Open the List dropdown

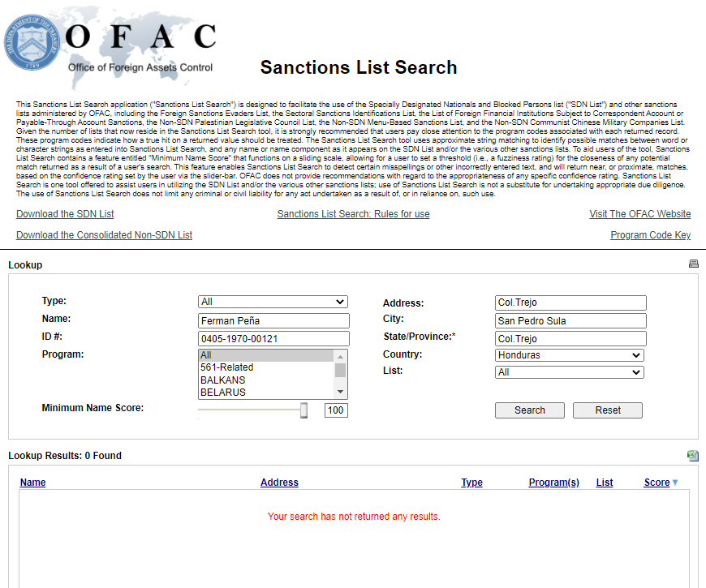click(569, 372)
